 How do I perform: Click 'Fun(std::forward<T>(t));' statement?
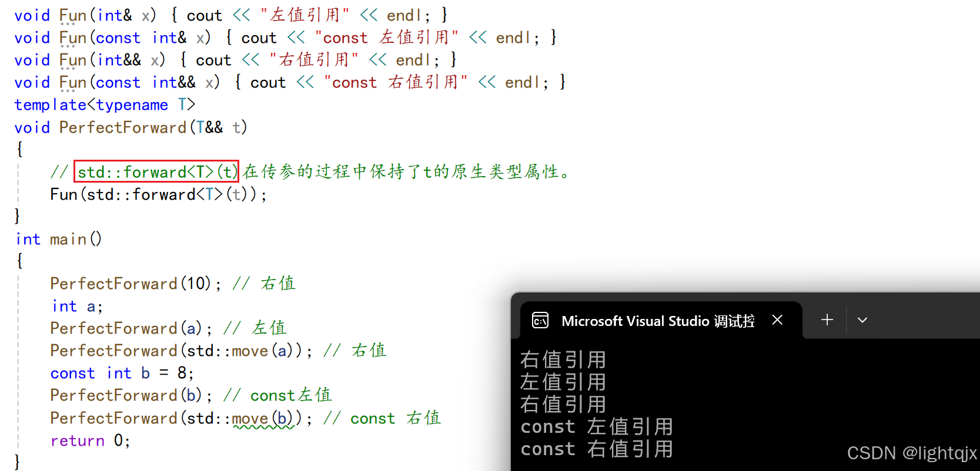(158, 194)
